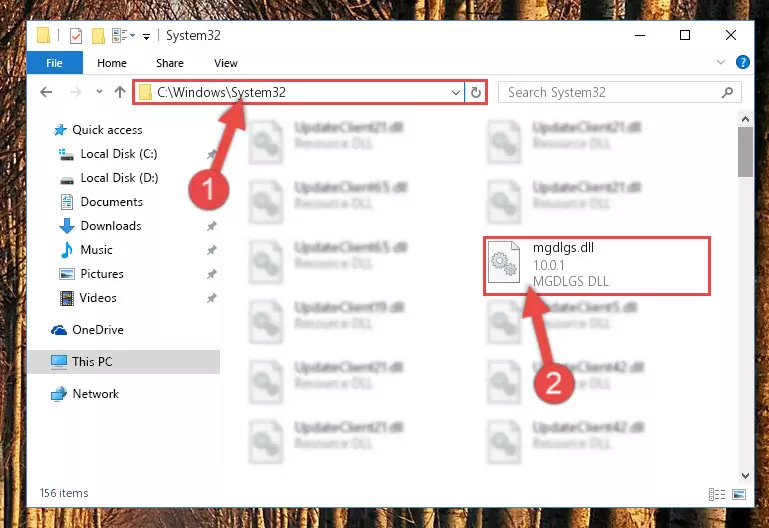Close the System32 window
Image resolution: width=769 pixels, height=528 pixels.
(730, 35)
